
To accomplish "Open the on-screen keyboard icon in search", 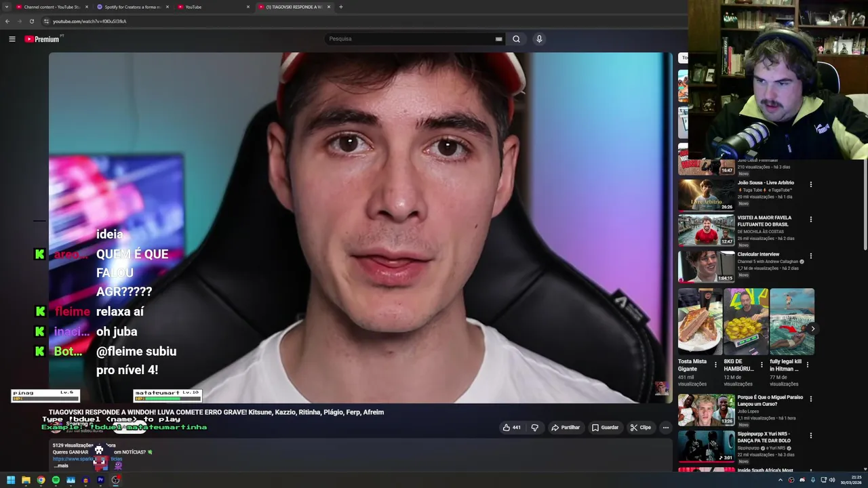I will point(499,39).
